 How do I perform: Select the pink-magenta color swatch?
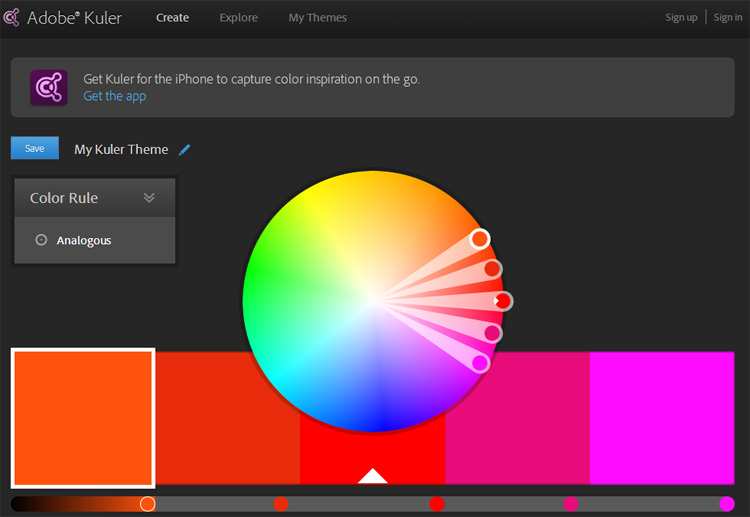coord(518,418)
